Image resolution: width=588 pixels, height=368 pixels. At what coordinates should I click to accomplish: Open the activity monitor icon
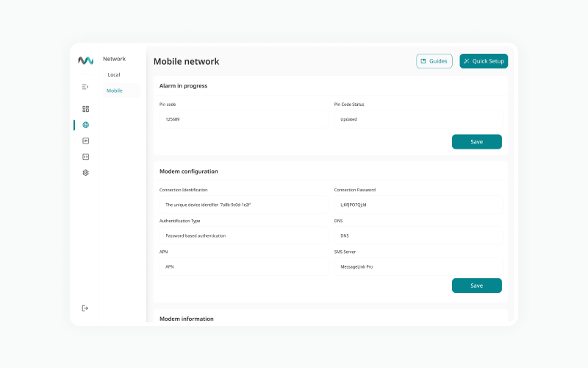tap(85, 141)
